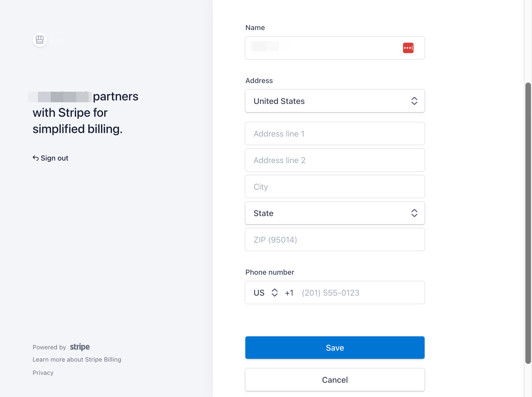Open Learn more about Stripe Billing
Screen dimensions: 532x397
coord(77,360)
